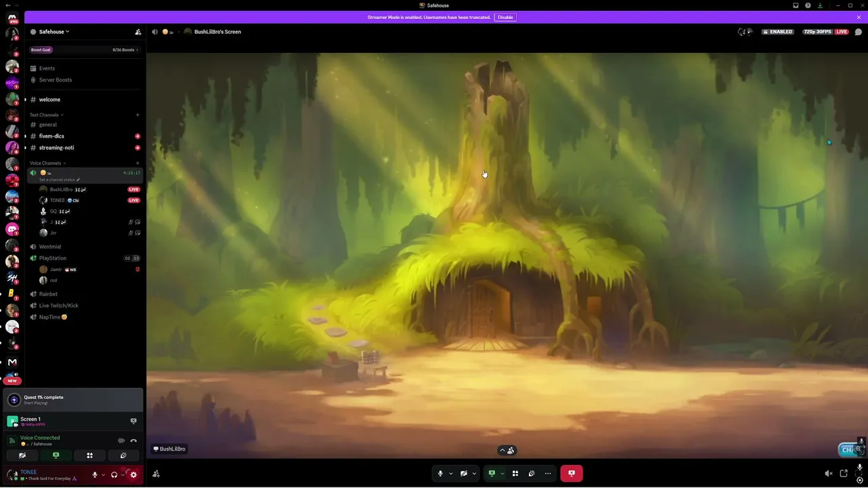
Task: Disable Streamer Mode from the banner
Action: [505, 17]
